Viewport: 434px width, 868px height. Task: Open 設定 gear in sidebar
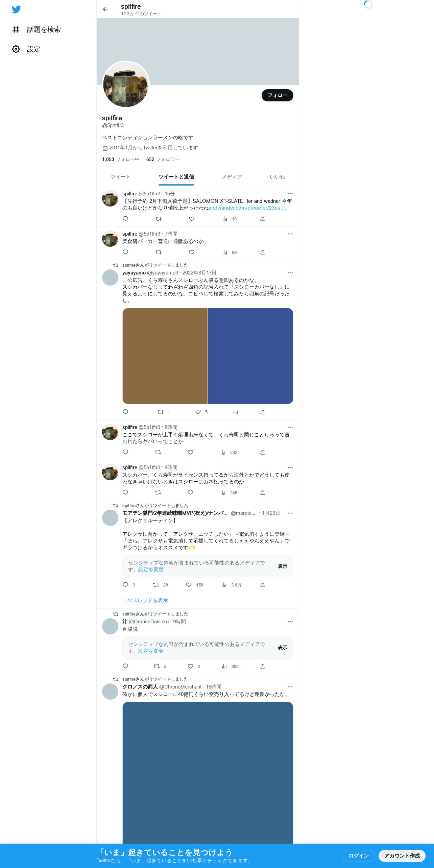click(x=16, y=49)
